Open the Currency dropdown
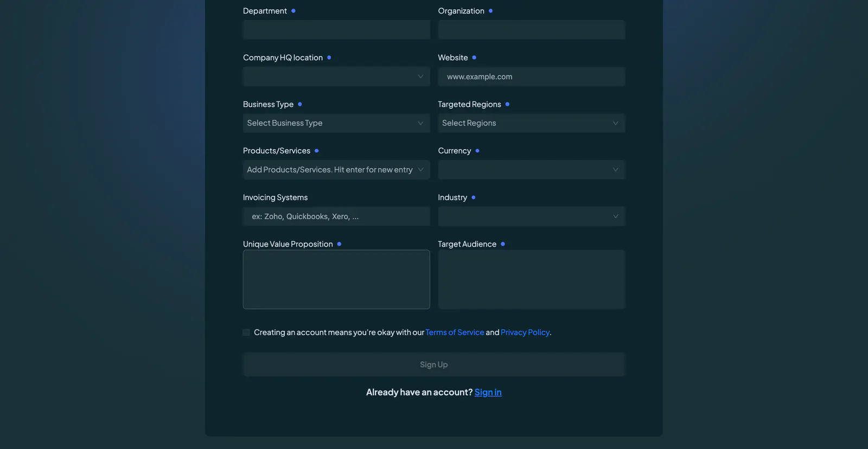This screenshot has width=868, height=449. (x=532, y=170)
